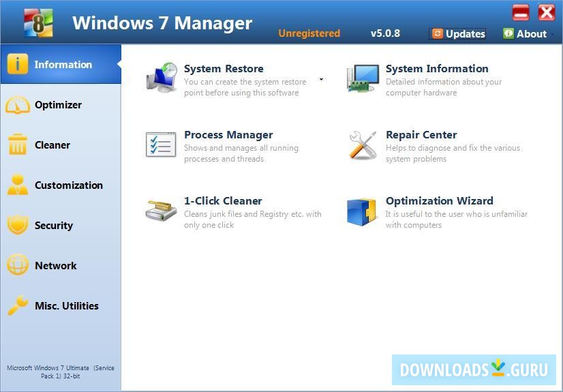Switch to the Network tab label
The height and width of the screenshot is (392, 563).
point(56,266)
